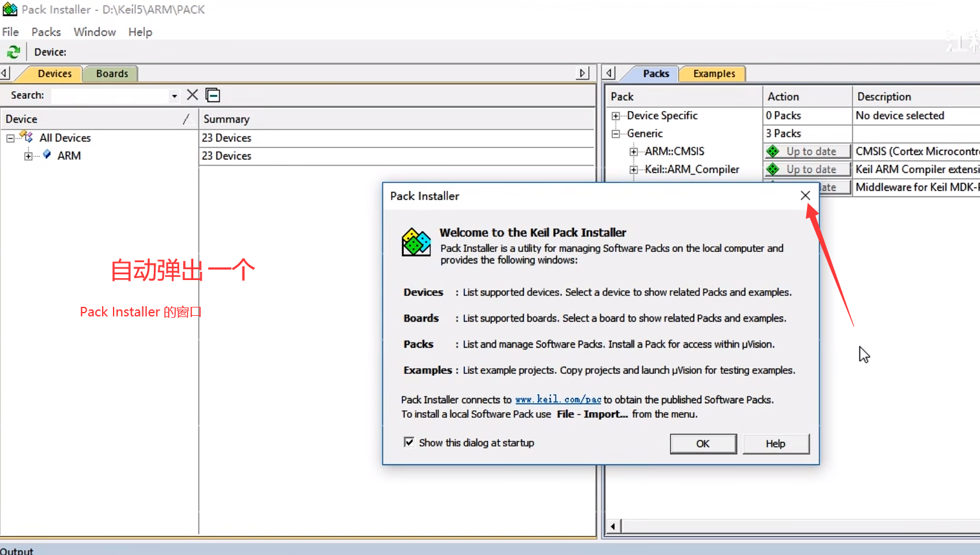
Task: Click the collapse-all icon beside search
Action: coord(213,95)
